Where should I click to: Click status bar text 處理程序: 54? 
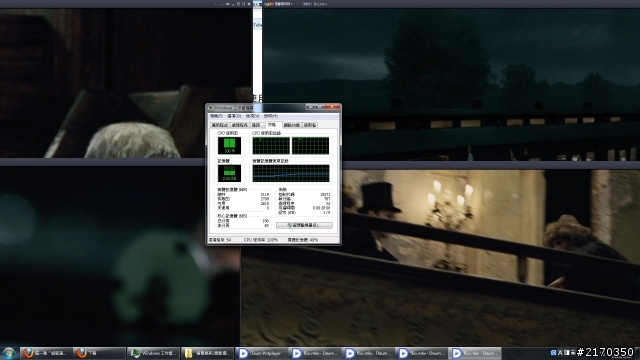[x=220, y=240]
